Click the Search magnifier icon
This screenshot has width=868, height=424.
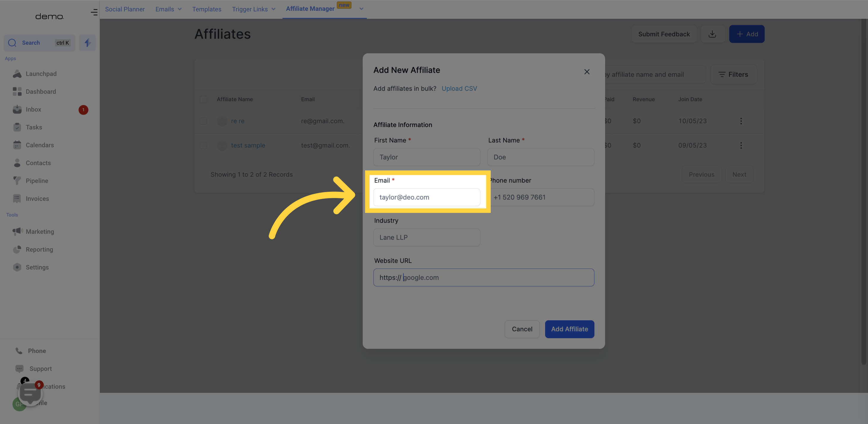point(12,43)
